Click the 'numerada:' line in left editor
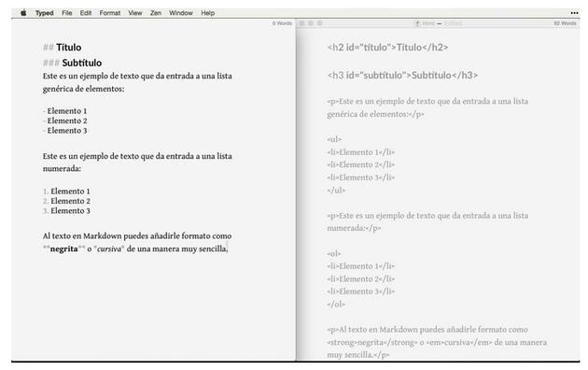The image size is (588, 370). click(x=62, y=169)
